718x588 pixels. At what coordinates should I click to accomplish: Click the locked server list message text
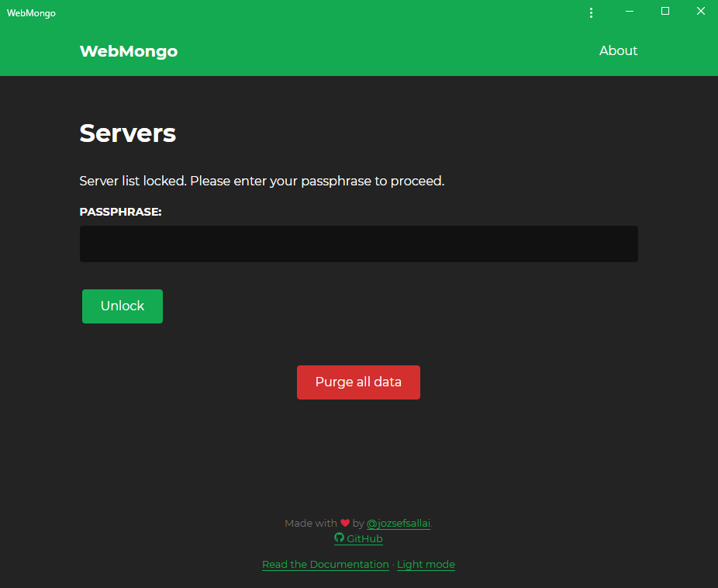pyautogui.click(x=261, y=181)
